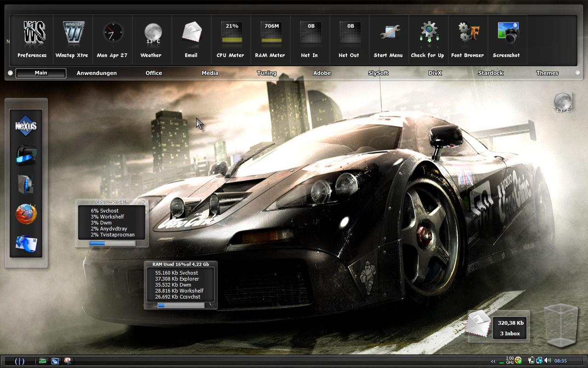
Task: Click the orange update tray icon
Action: tap(518, 361)
